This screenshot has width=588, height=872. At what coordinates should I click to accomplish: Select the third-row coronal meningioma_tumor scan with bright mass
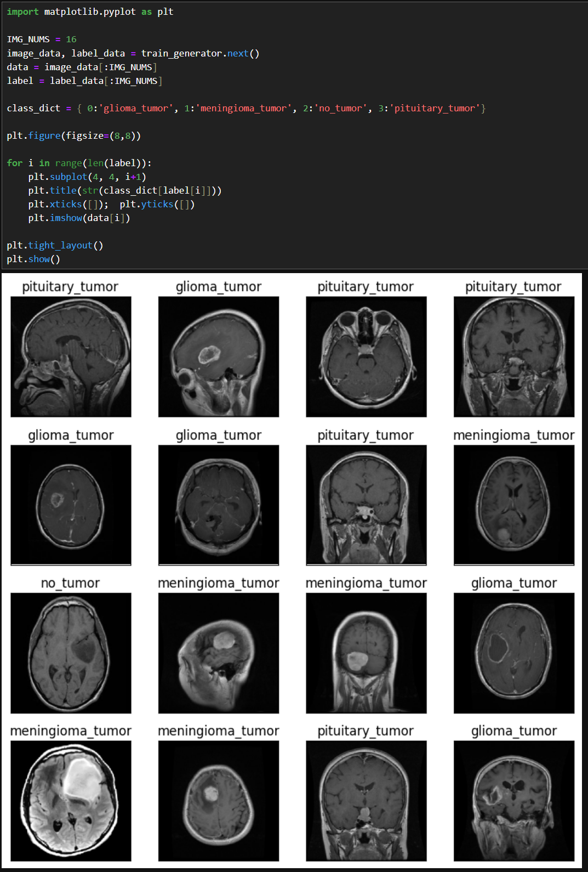point(366,653)
